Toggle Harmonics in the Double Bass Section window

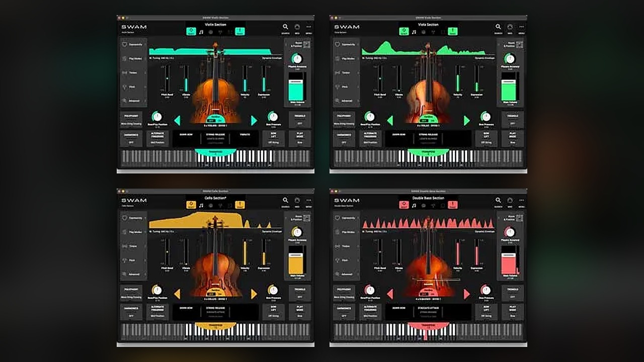(344, 312)
